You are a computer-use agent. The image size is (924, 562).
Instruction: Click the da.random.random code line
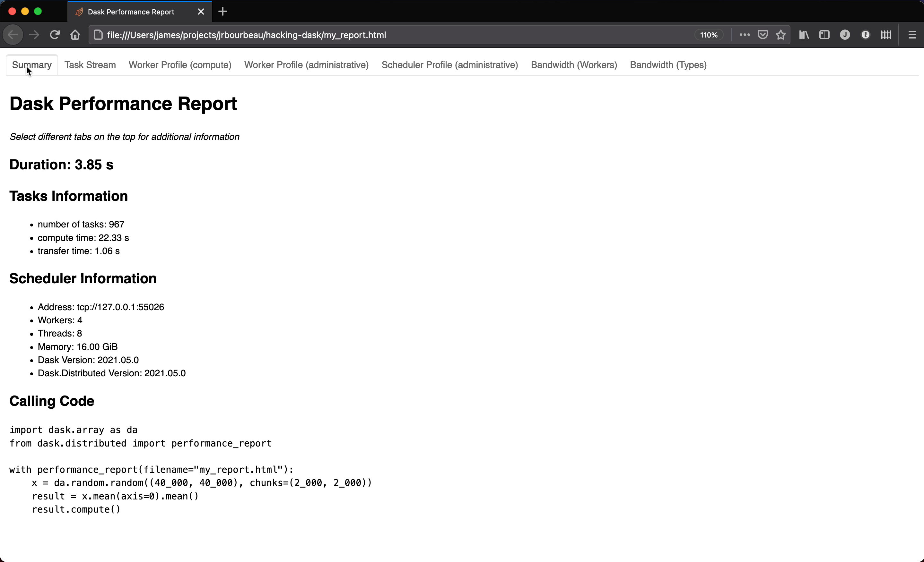click(202, 483)
